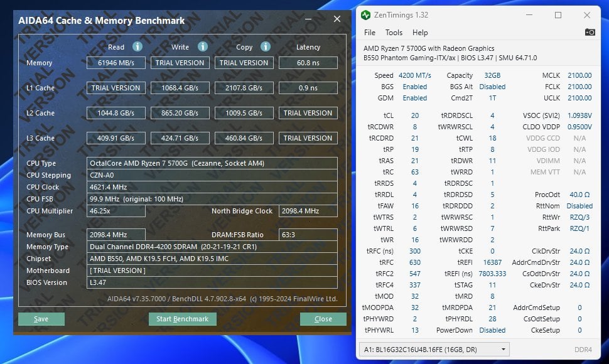Open the Help menu in ZenTimings
Screen dimensions: 609x364
(x=420, y=33)
